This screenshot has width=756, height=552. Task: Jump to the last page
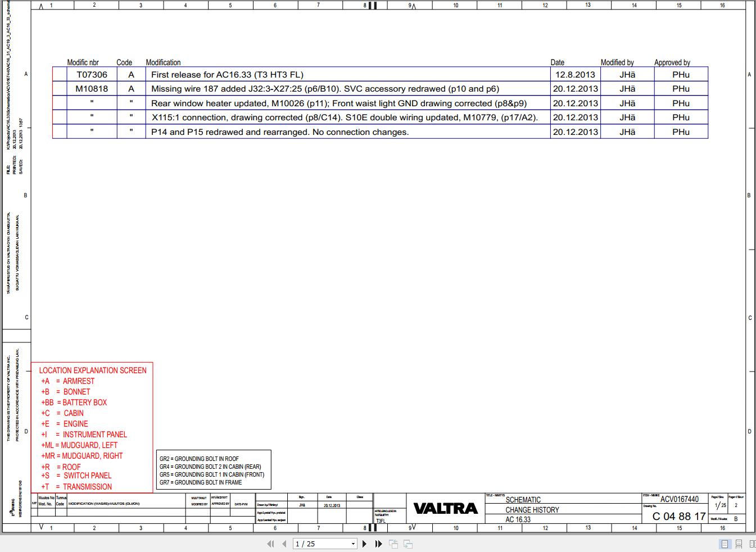[378, 544]
